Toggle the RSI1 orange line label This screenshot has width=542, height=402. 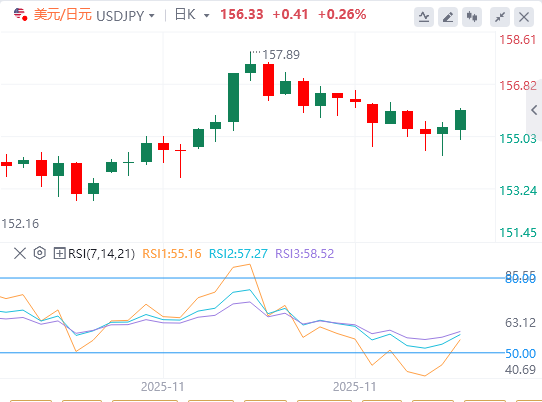(x=172, y=254)
